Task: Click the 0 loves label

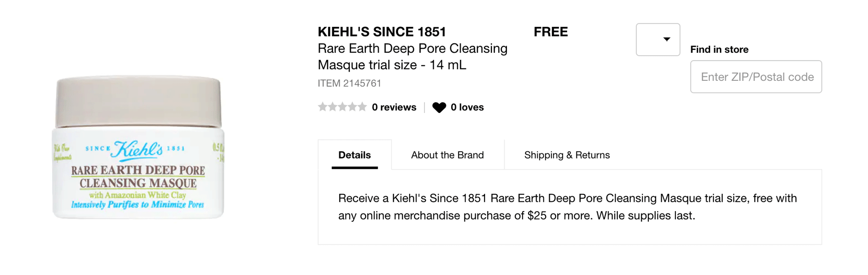Action: click(x=467, y=107)
